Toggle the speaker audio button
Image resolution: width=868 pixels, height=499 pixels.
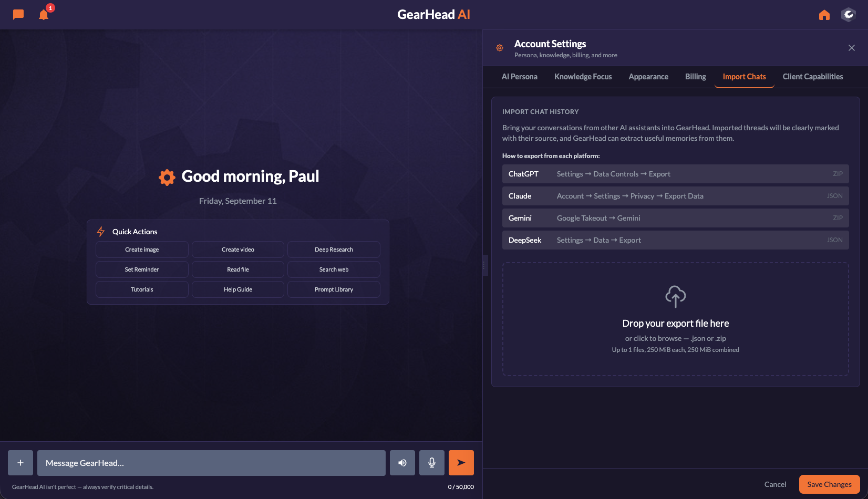tap(402, 463)
